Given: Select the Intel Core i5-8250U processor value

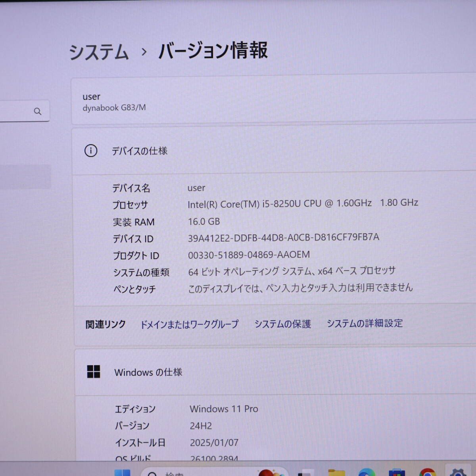Looking at the screenshot, I should pos(303,203).
